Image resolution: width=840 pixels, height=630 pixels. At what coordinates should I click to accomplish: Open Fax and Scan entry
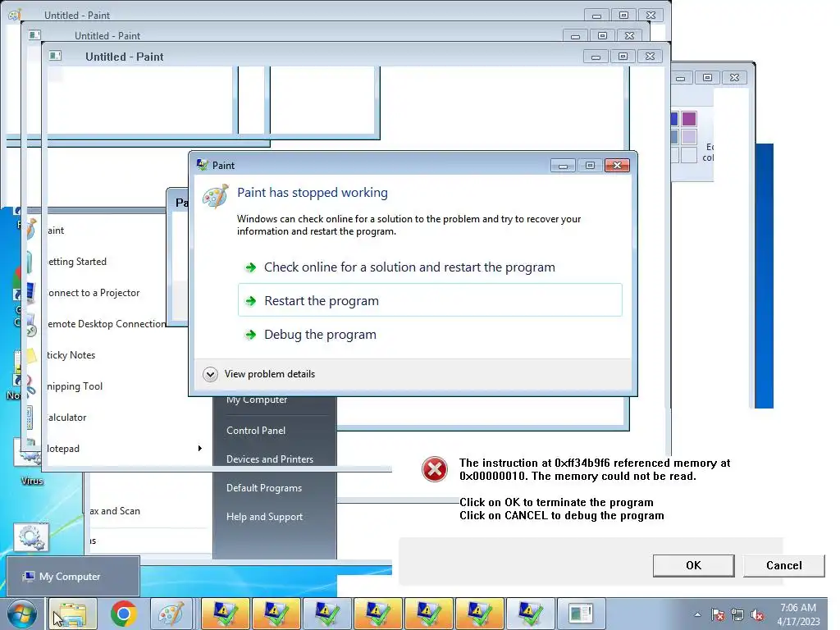coord(115,511)
